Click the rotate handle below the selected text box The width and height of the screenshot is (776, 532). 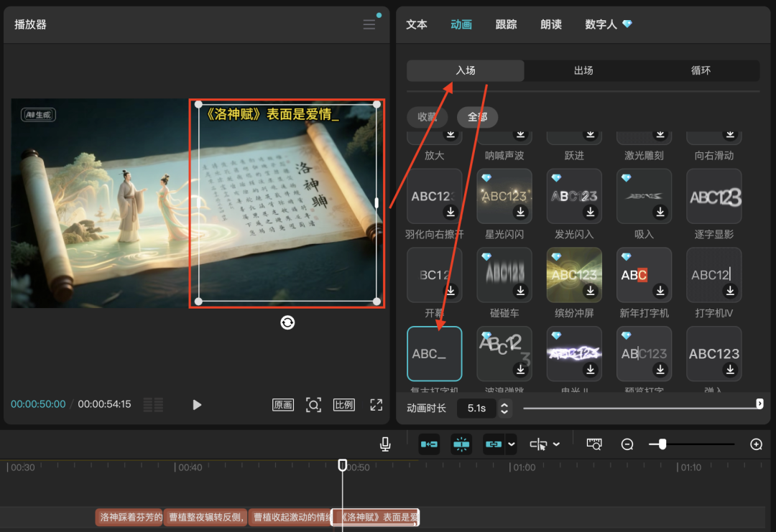click(287, 322)
